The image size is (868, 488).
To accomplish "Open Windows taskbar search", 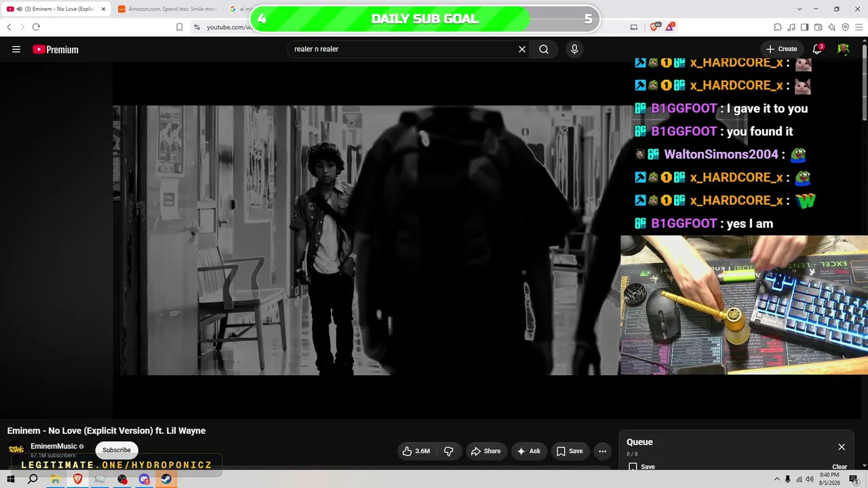I will click(33, 479).
